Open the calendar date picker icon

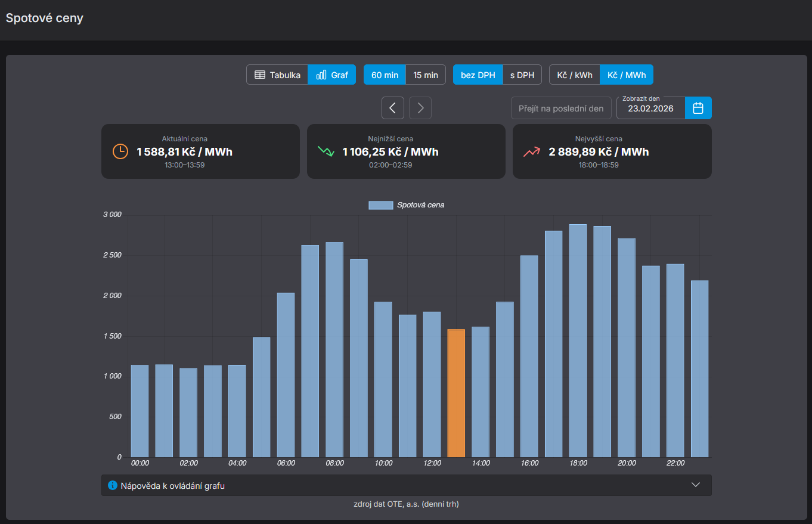(x=698, y=108)
